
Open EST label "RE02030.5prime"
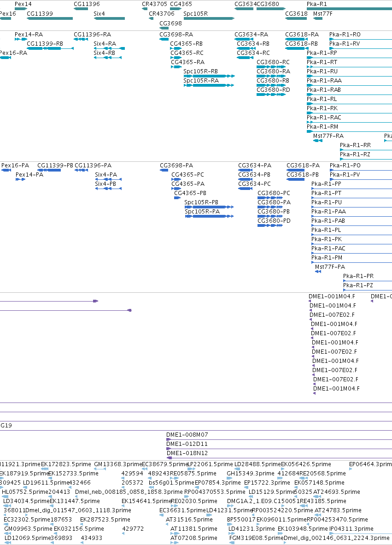click(x=194, y=501)
